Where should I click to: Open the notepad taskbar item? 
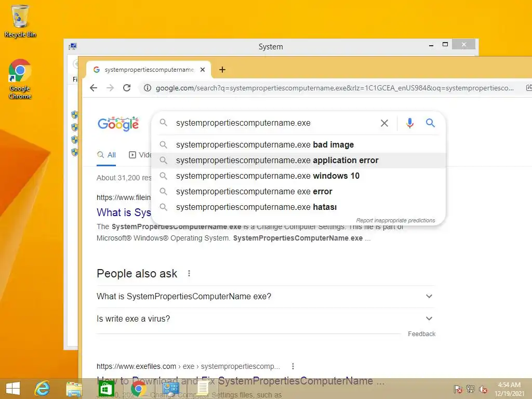203,389
